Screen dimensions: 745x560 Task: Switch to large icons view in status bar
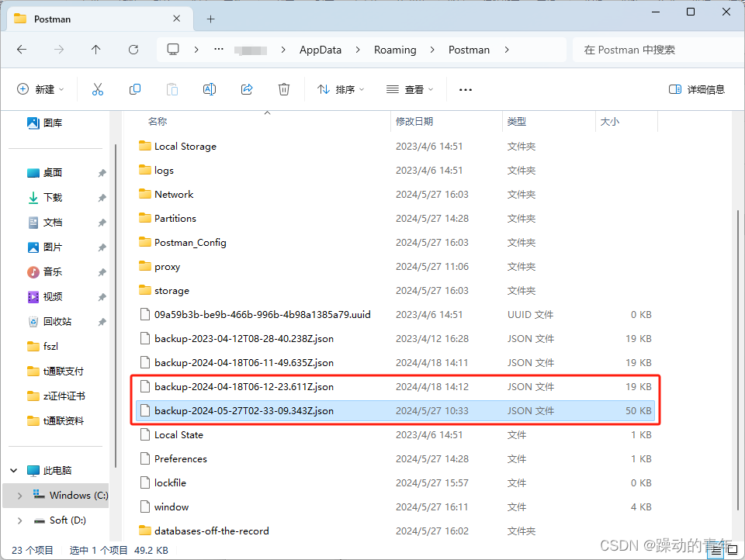click(733, 551)
